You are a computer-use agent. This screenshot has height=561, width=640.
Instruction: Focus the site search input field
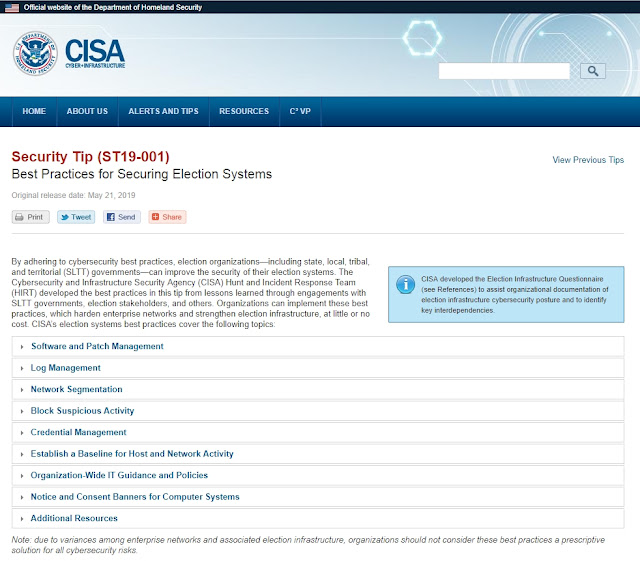(504, 71)
